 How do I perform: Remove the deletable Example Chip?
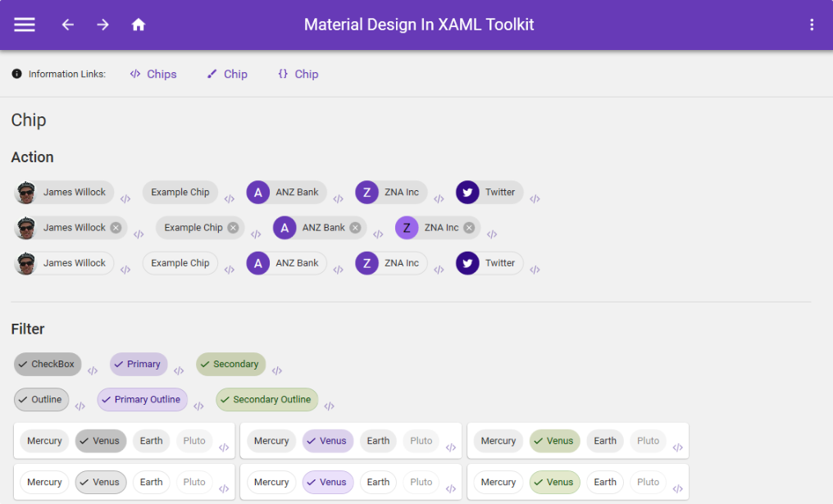(x=233, y=228)
